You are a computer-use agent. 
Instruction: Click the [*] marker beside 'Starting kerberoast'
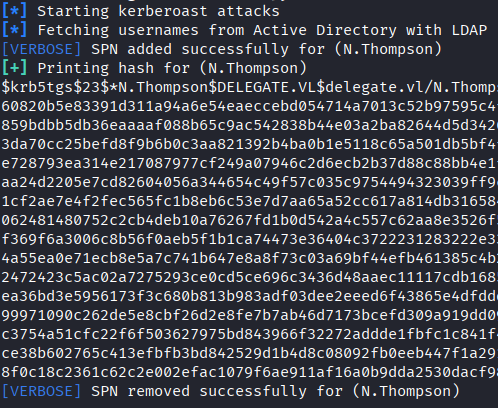pos(14,11)
